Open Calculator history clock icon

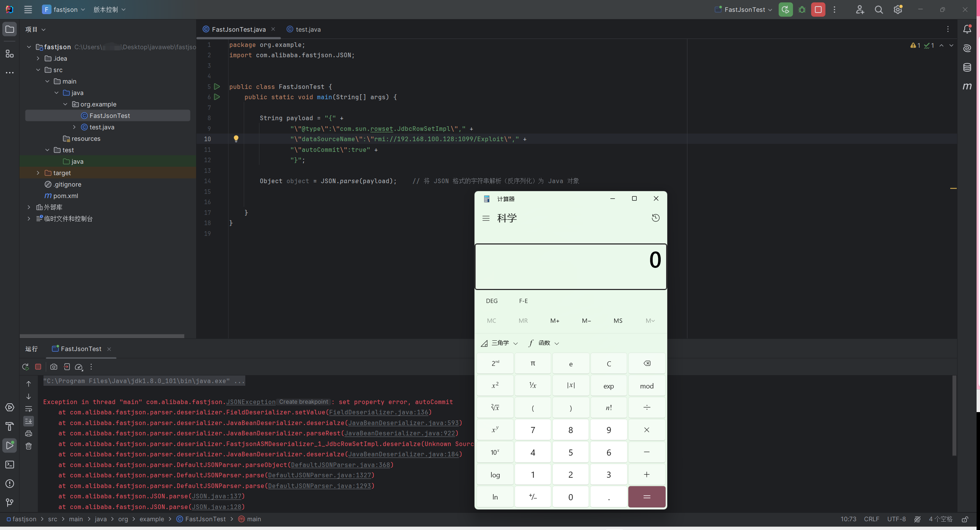(x=655, y=218)
